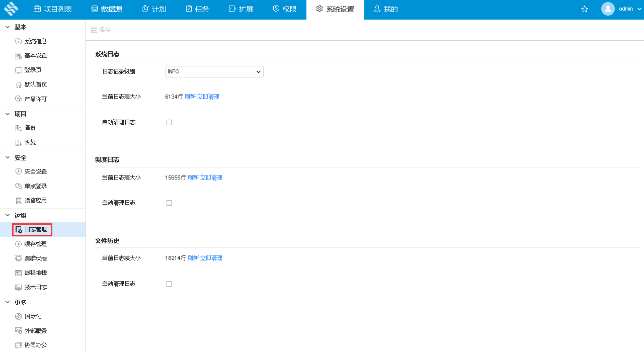644x352 pixels.
Task: Click the star favorite icon in top bar
Action: tap(584, 9)
